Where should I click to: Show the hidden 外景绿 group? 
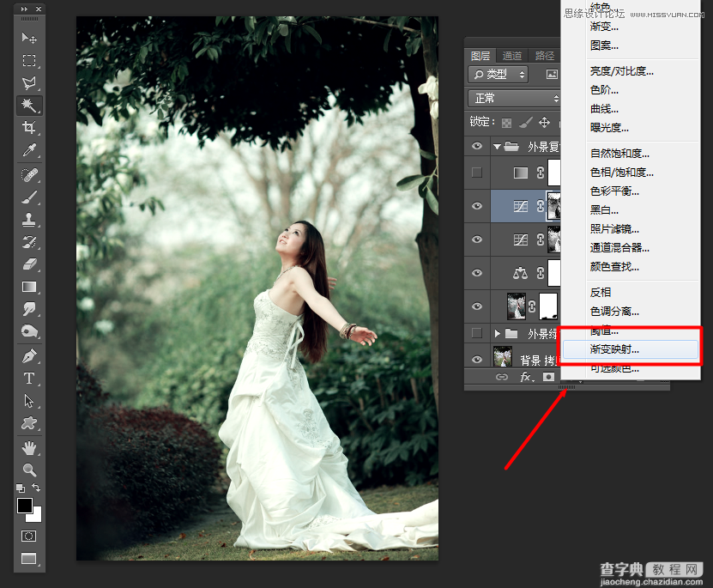click(476, 333)
